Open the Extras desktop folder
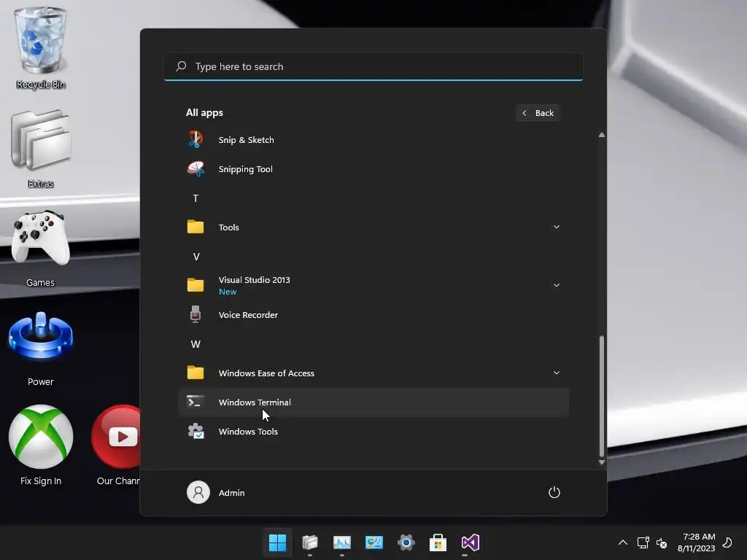This screenshot has height=560, width=747. 41,149
